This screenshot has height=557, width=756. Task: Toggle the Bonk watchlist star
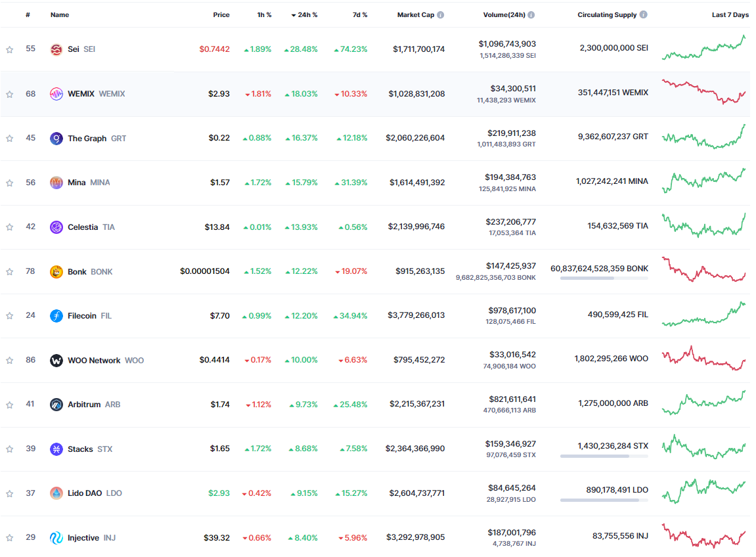tap(10, 272)
